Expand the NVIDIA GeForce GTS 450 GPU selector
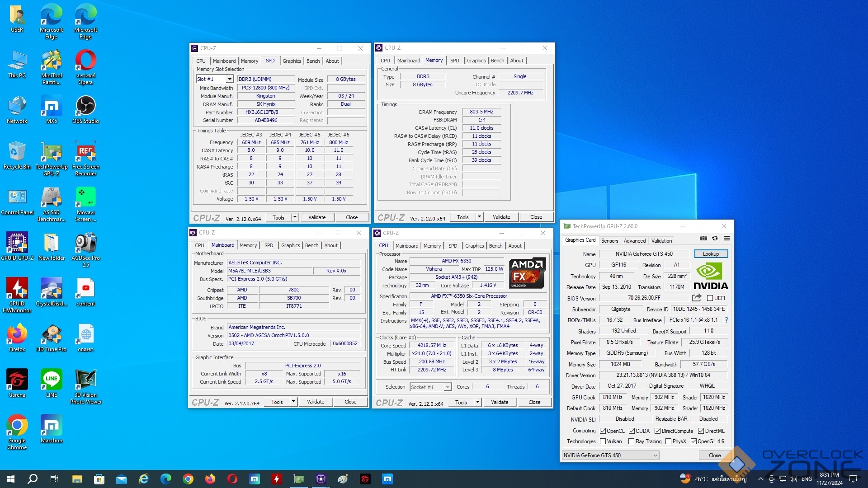 [x=610, y=455]
